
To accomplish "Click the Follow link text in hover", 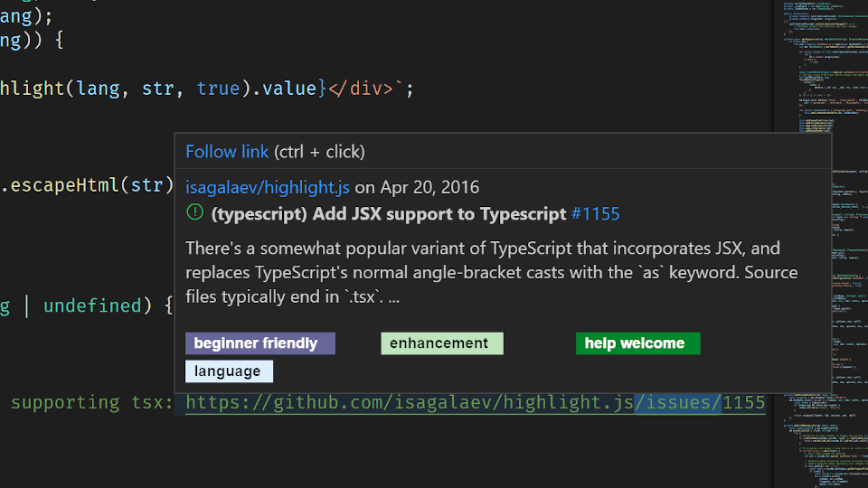I will click(227, 152).
